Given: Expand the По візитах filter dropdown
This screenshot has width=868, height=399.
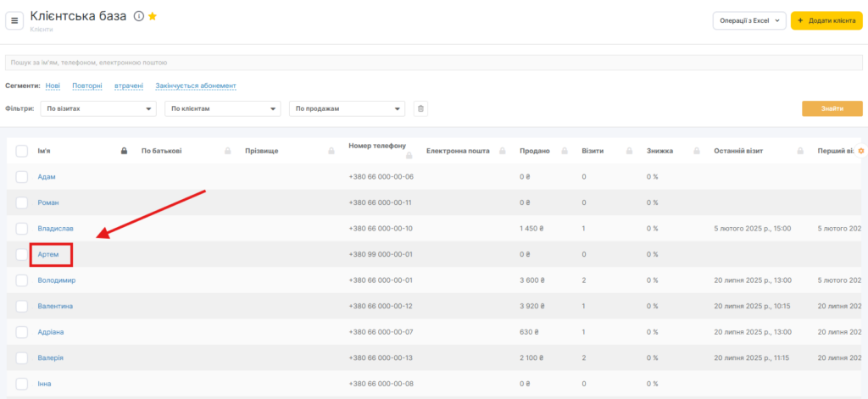Looking at the screenshot, I should click(98, 108).
